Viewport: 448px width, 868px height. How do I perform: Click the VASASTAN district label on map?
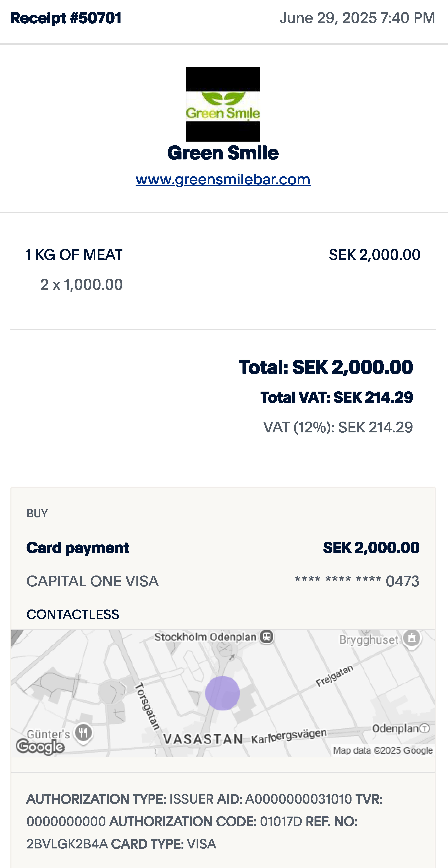pos(203,739)
